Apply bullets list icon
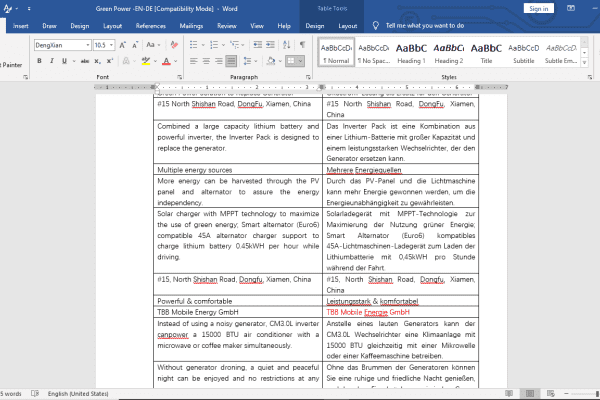Viewport: 600px width, 400px height. [x=194, y=45]
